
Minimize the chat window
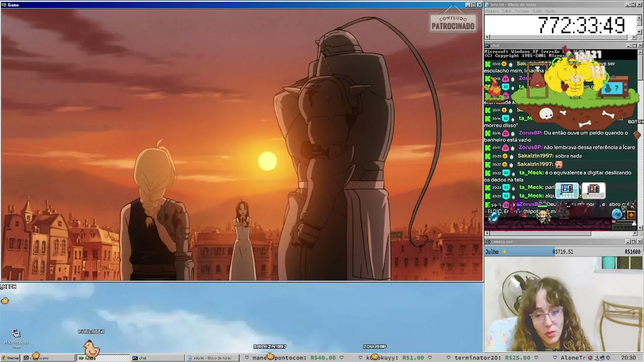tap(628, 45)
